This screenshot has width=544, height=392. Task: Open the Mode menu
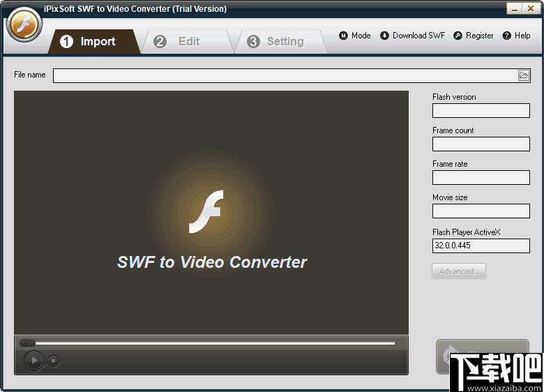click(x=355, y=36)
